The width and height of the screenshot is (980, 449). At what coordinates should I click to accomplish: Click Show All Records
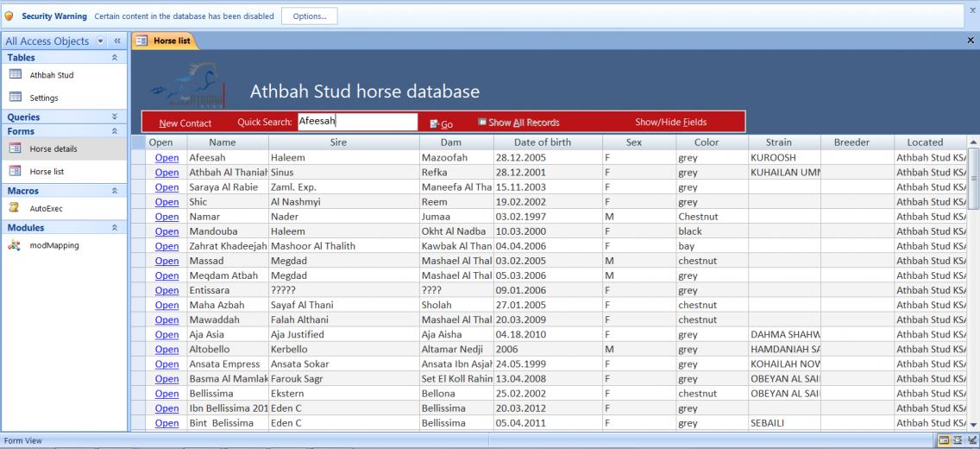point(518,123)
